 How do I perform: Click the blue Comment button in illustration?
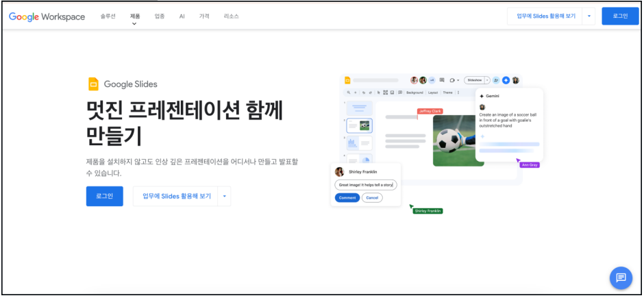click(x=347, y=198)
